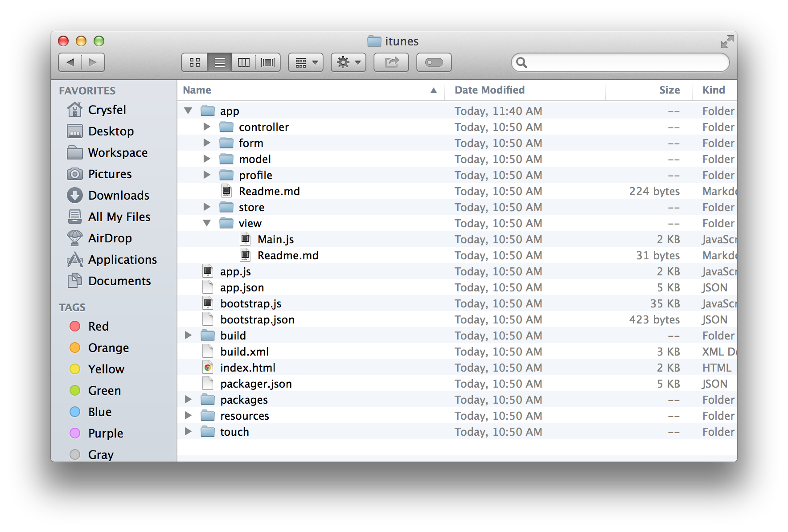Screen dimensions: 788x532
Task: Open Applications in the sidebar
Action: tap(112, 259)
